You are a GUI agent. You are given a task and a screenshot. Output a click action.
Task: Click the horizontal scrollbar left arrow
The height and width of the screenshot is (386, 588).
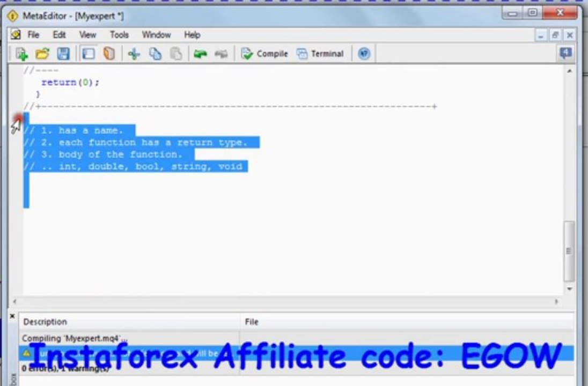click(14, 301)
